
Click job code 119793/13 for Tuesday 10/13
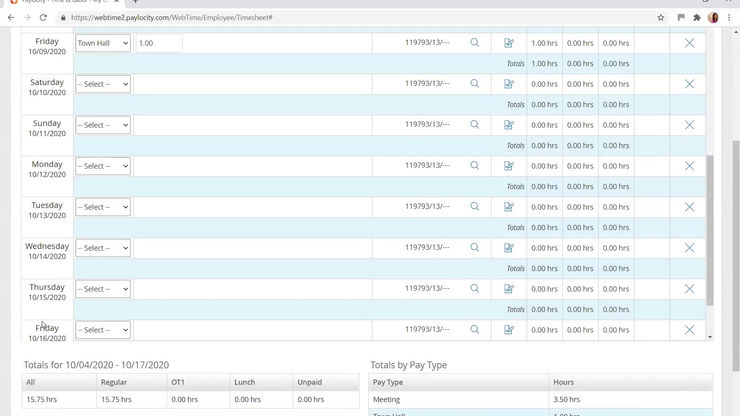click(427, 206)
